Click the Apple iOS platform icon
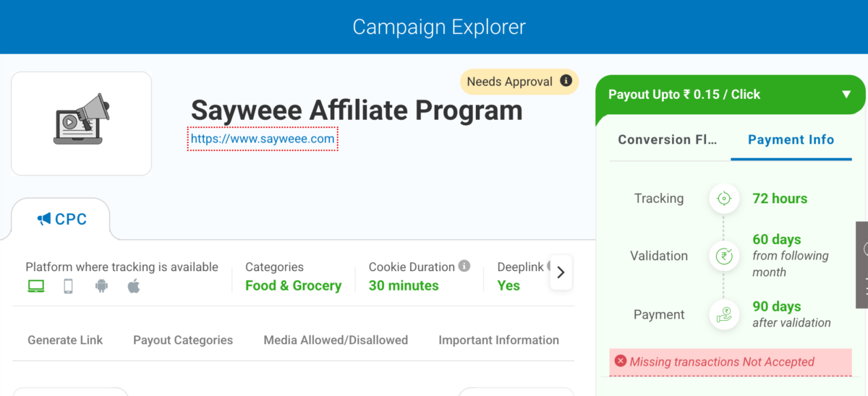This screenshot has height=396, width=868. 134,286
